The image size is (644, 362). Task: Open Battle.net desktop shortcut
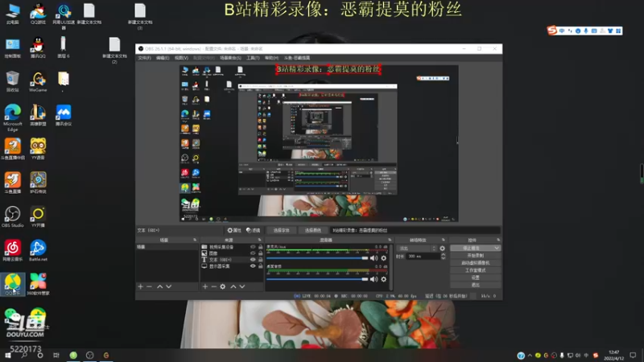pyautogui.click(x=38, y=251)
